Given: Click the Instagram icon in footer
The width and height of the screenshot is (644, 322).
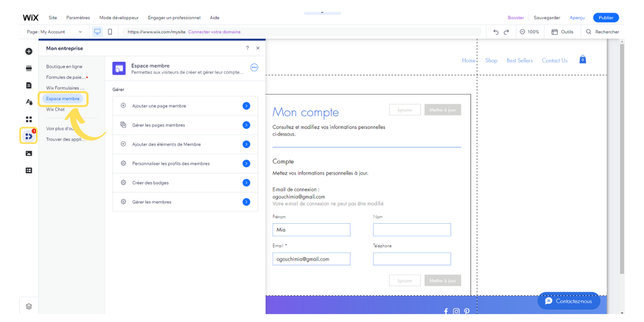Looking at the screenshot, I should coord(456,311).
